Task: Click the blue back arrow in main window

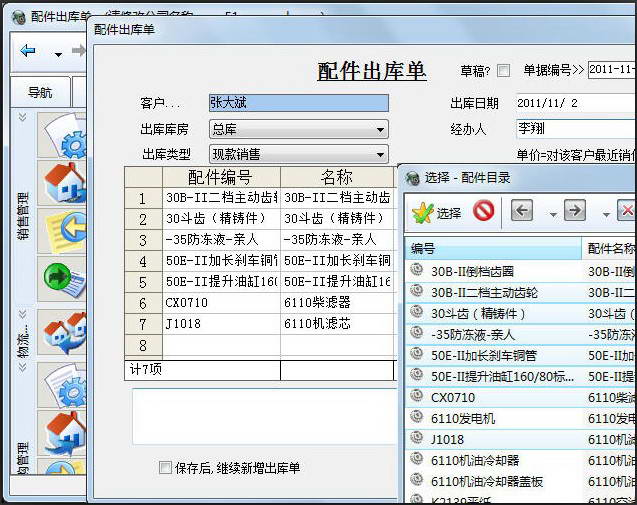Action: coord(28,51)
